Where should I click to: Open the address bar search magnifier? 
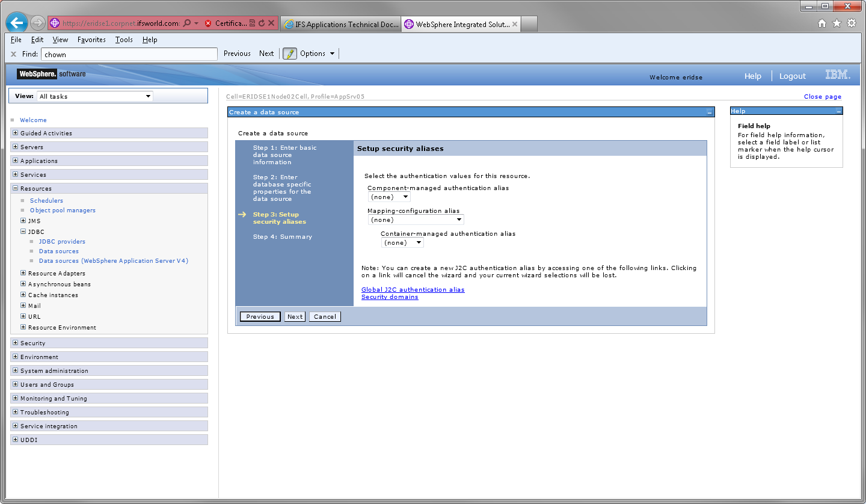pyautogui.click(x=186, y=23)
